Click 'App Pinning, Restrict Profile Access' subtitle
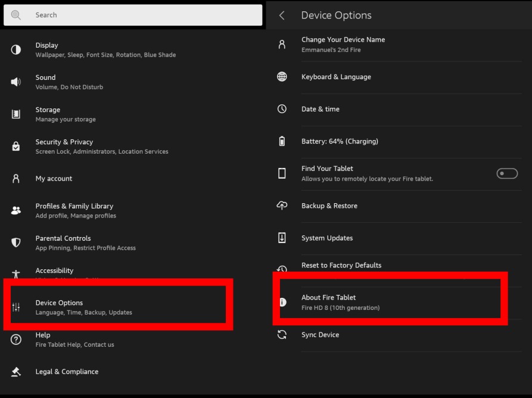Image resolution: width=532 pixels, height=398 pixels. click(86, 248)
